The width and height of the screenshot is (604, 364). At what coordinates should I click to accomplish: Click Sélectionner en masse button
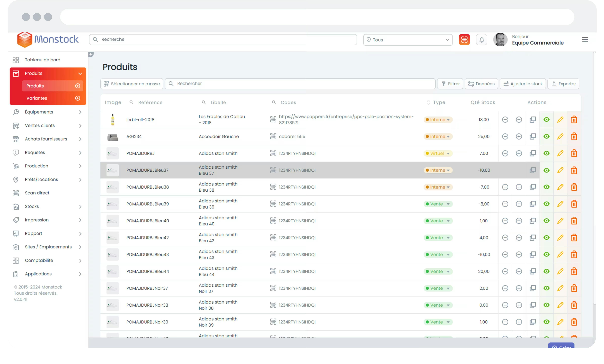(132, 84)
